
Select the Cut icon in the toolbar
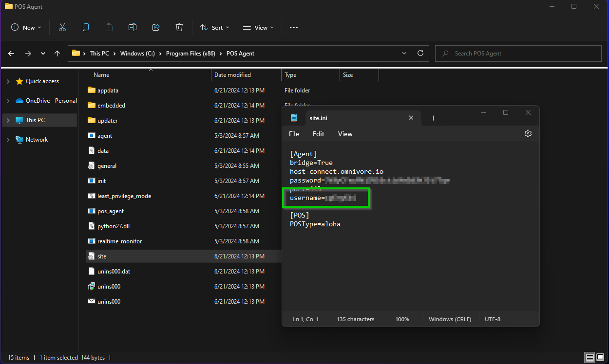click(62, 27)
